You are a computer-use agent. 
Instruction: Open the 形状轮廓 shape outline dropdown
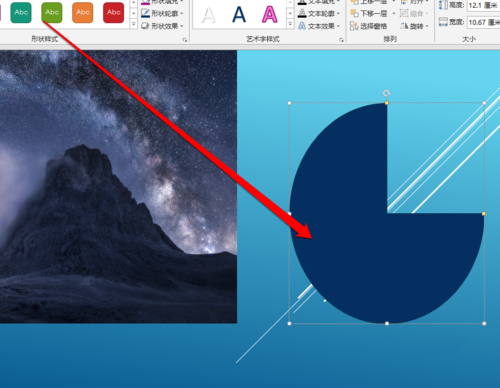tap(162, 14)
